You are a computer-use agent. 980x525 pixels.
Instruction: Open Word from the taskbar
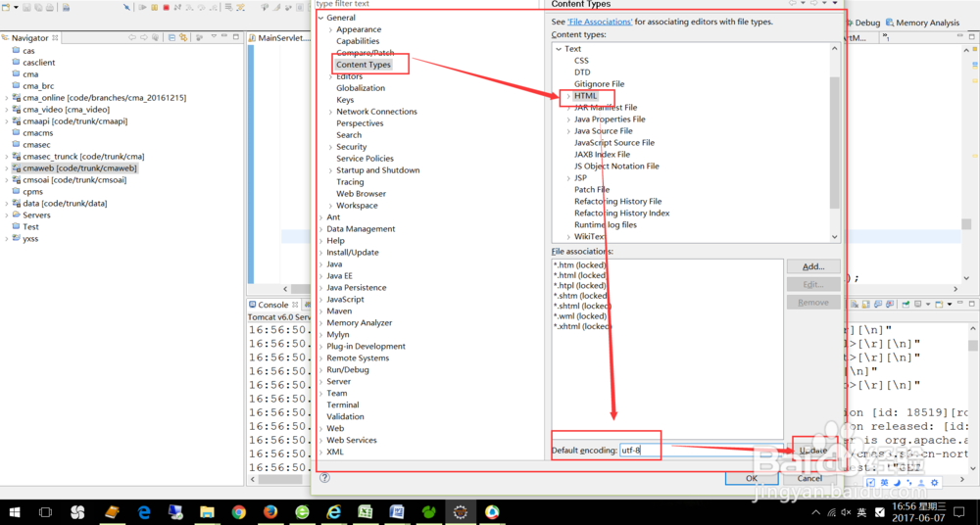pyautogui.click(x=398, y=512)
